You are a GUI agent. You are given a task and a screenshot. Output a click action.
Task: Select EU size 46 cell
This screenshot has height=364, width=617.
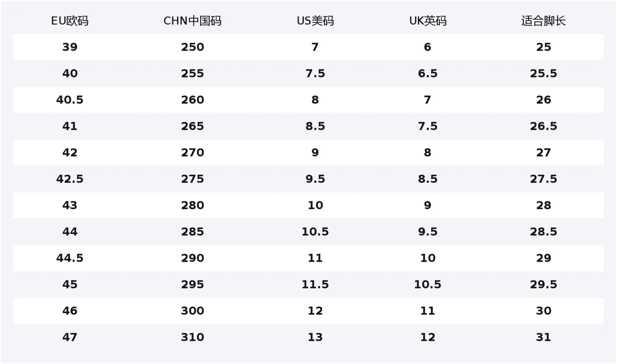click(70, 311)
